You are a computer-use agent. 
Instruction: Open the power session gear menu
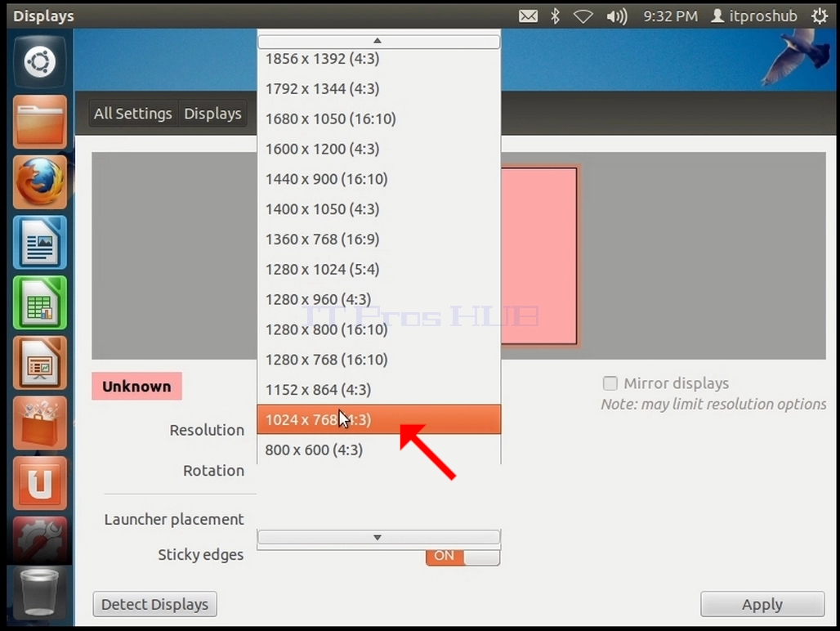[x=819, y=16]
